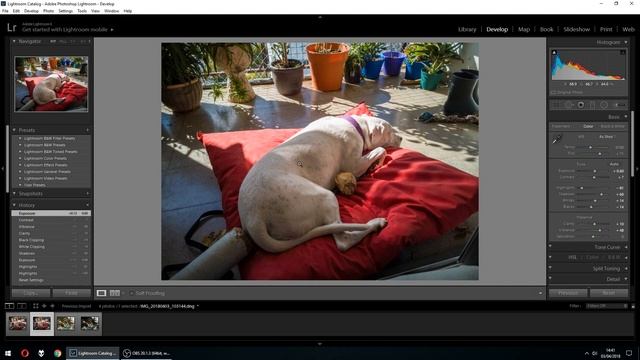This screenshot has width=640, height=360.
Task: Toggle the Detail panel switch
Action: tap(550, 278)
